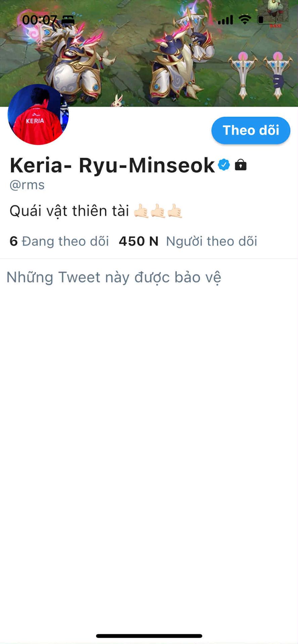Open the 450 N Người theo dõi list
This screenshot has height=644, width=298.
(x=188, y=241)
